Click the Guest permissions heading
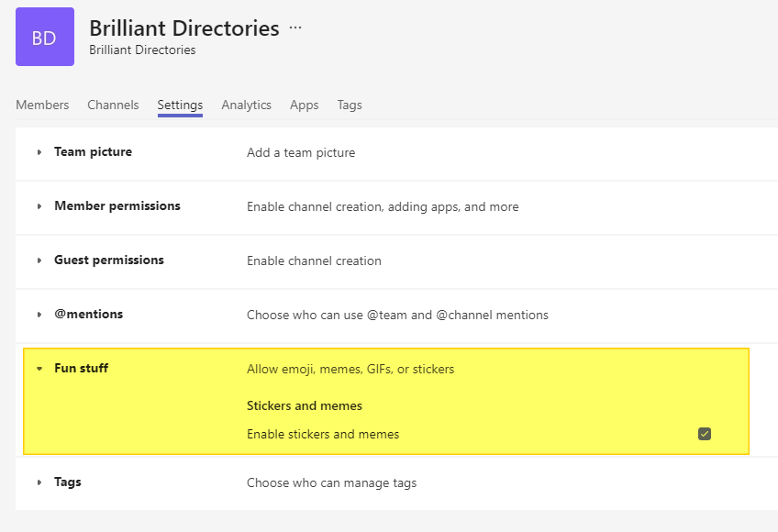 [109, 260]
